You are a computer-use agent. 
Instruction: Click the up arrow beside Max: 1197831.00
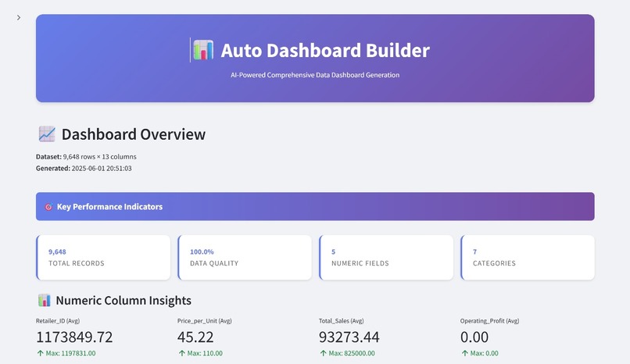click(x=40, y=353)
